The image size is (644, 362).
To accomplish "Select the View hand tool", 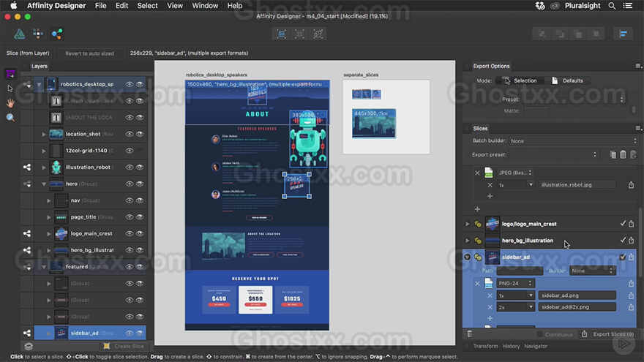I will tap(10, 103).
